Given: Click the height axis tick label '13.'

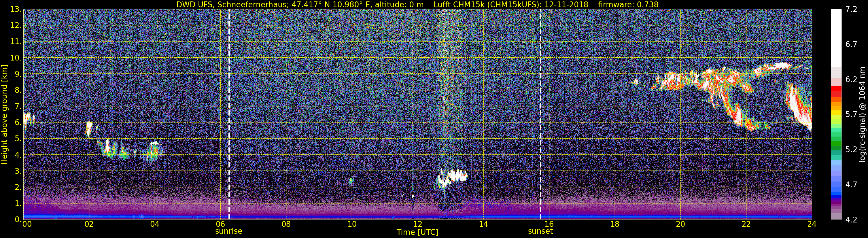Looking at the screenshot, I should (16, 9).
